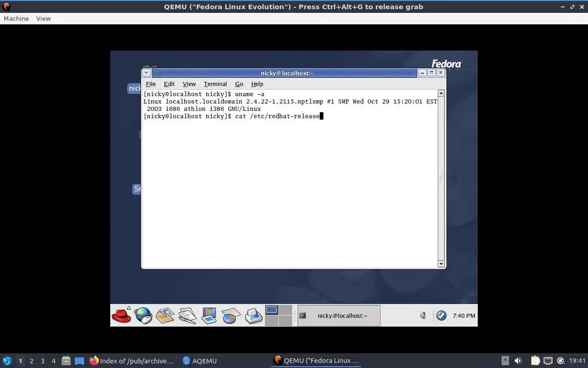
Task: Open the print manager icon
Action: coord(253,316)
